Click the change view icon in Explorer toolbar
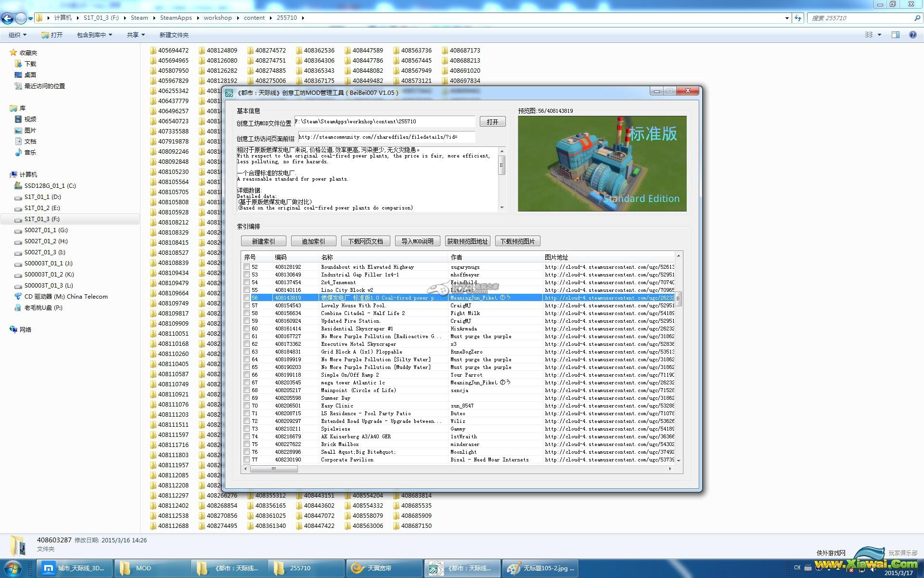The image size is (924, 578). [x=869, y=35]
